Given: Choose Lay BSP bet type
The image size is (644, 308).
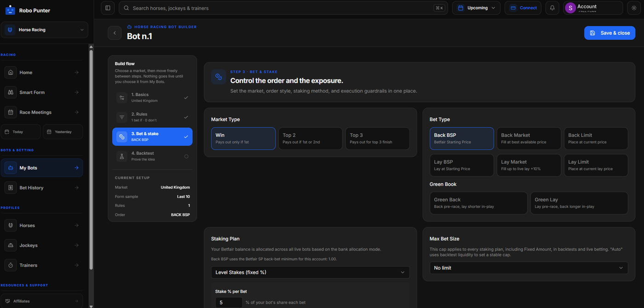Looking at the screenshot, I should tap(462, 165).
